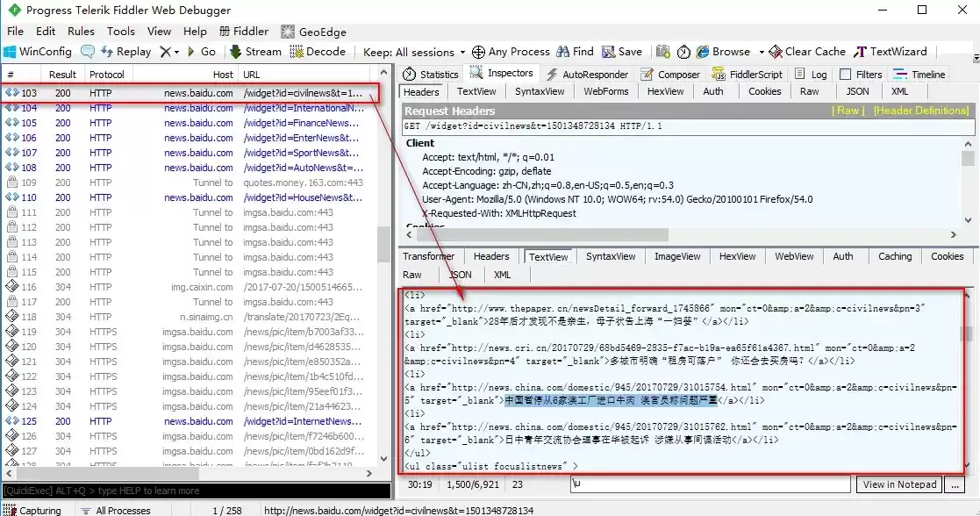The image size is (980, 516).
Task: Switch request view to WebForms tab
Action: pos(605,91)
